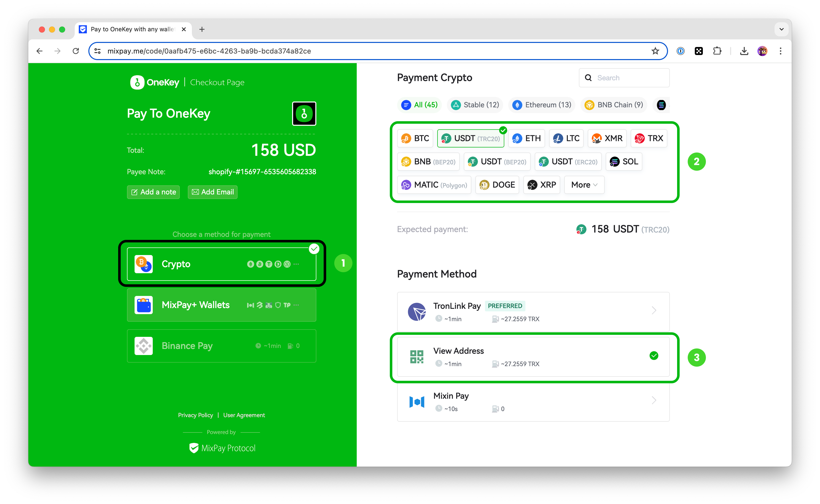Viewport: 820px width, 504px height.
Task: Choose the Crypto payment method
Action: pos(222,264)
